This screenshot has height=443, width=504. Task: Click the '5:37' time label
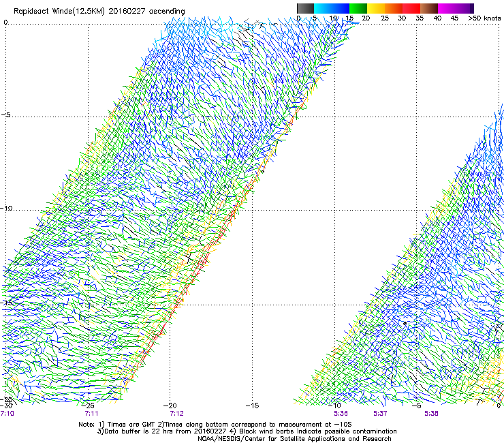tap(380, 414)
